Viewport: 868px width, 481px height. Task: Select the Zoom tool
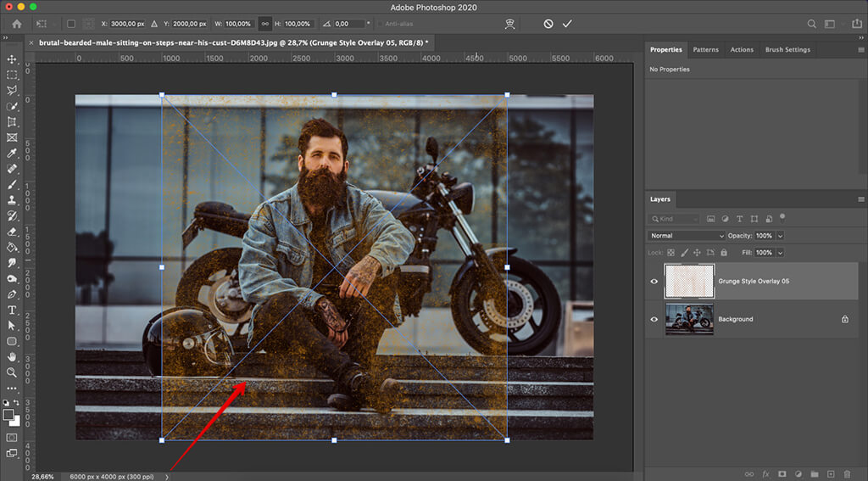[12, 372]
